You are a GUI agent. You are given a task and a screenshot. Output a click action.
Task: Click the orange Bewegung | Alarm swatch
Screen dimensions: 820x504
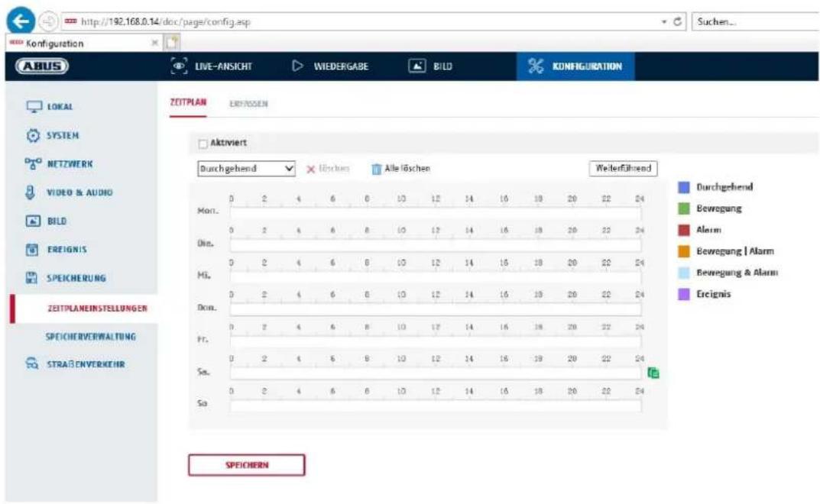[683, 251]
